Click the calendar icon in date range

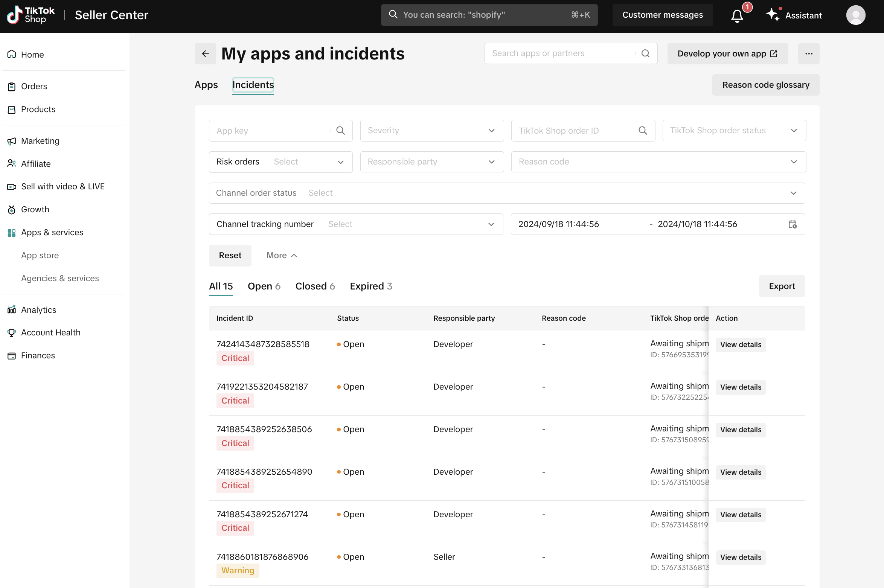point(793,224)
